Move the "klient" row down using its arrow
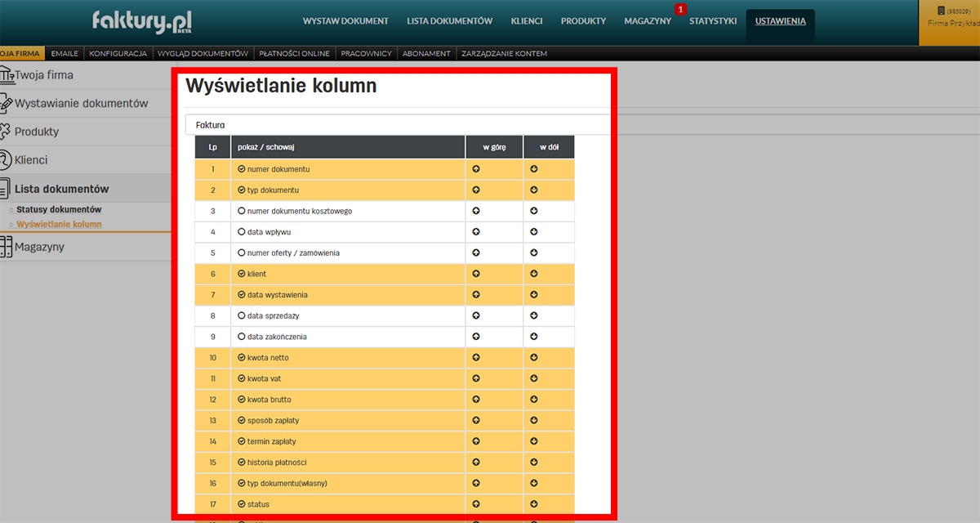This screenshot has width=980, height=523. (x=533, y=274)
